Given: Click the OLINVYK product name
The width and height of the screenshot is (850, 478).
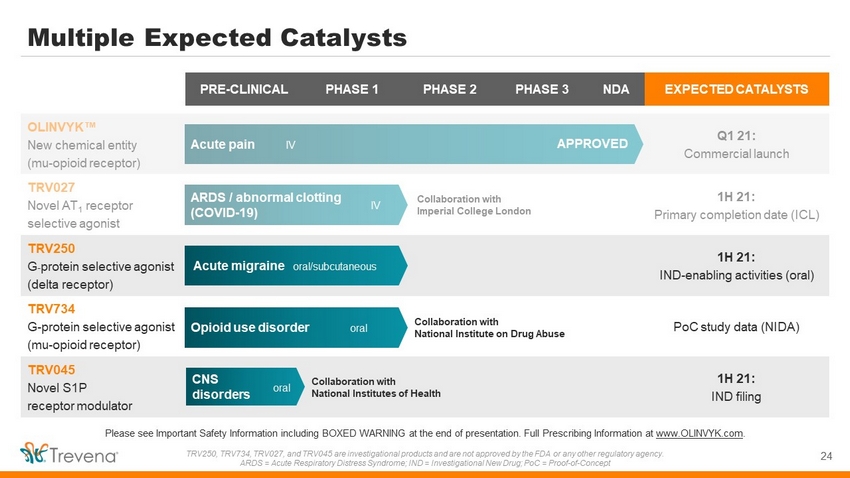Looking at the screenshot, I should pyautogui.click(x=61, y=127).
